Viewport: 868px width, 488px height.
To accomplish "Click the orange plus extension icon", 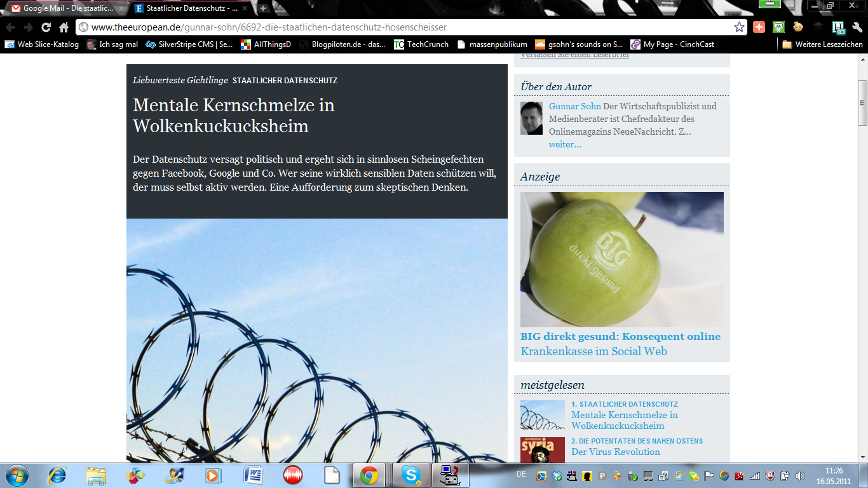I will 759,27.
